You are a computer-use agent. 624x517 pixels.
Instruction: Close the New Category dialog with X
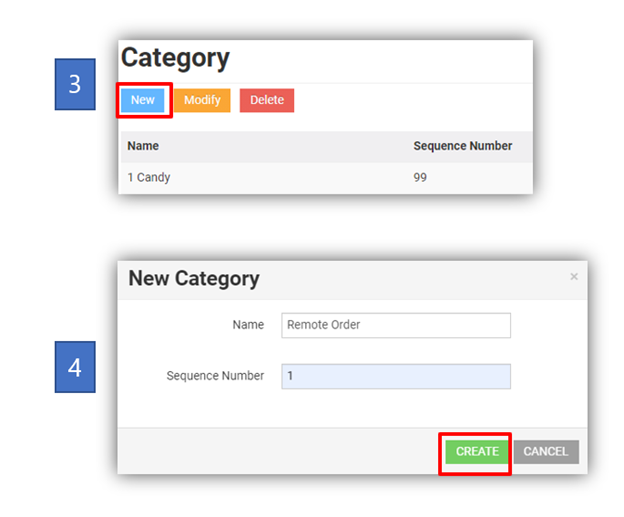[573, 277]
